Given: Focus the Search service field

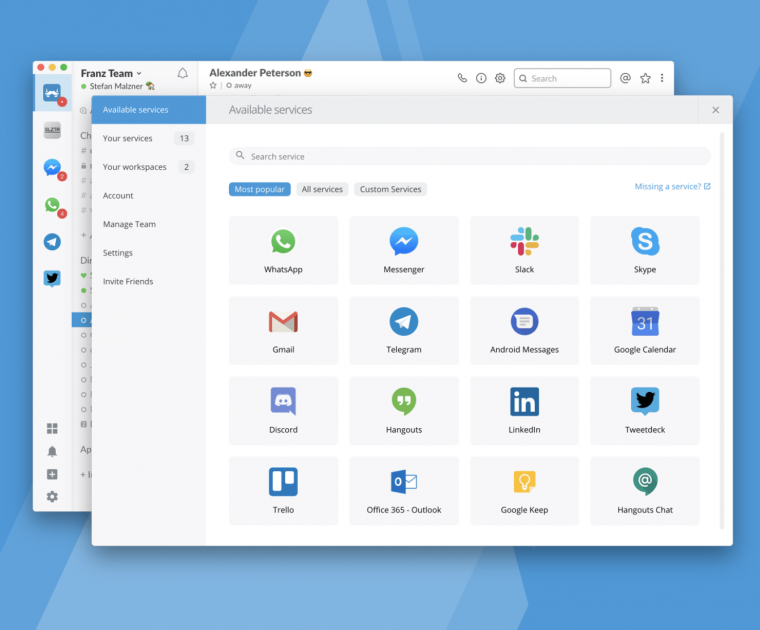Looking at the screenshot, I should click(x=470, y=157).
